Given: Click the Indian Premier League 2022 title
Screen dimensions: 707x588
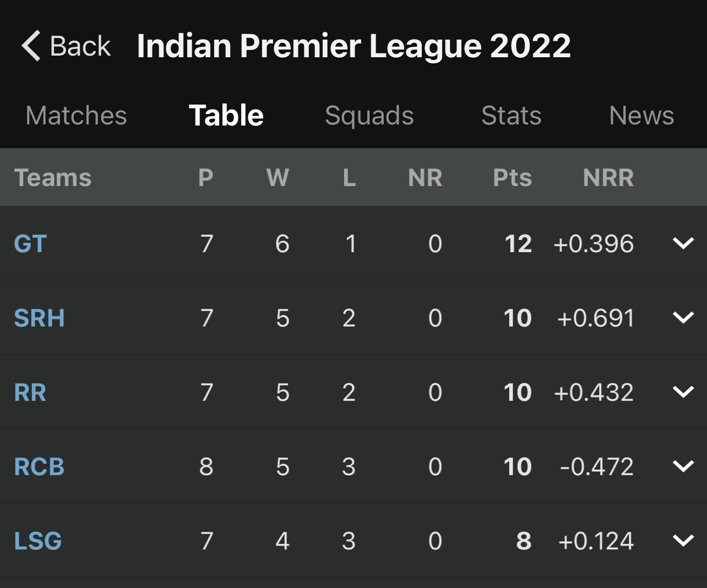Looking at the screenshot, I should (x=353, y=46).
